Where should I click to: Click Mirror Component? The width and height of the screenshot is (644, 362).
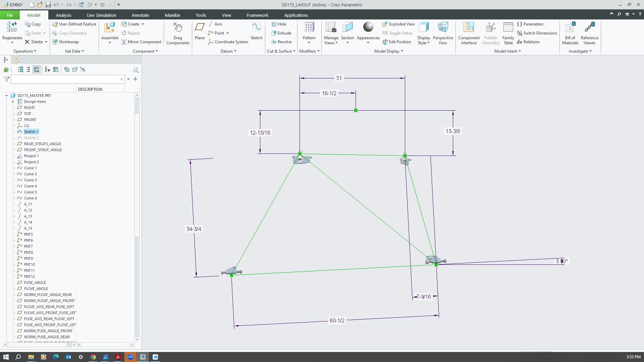(x=144, y=42)
